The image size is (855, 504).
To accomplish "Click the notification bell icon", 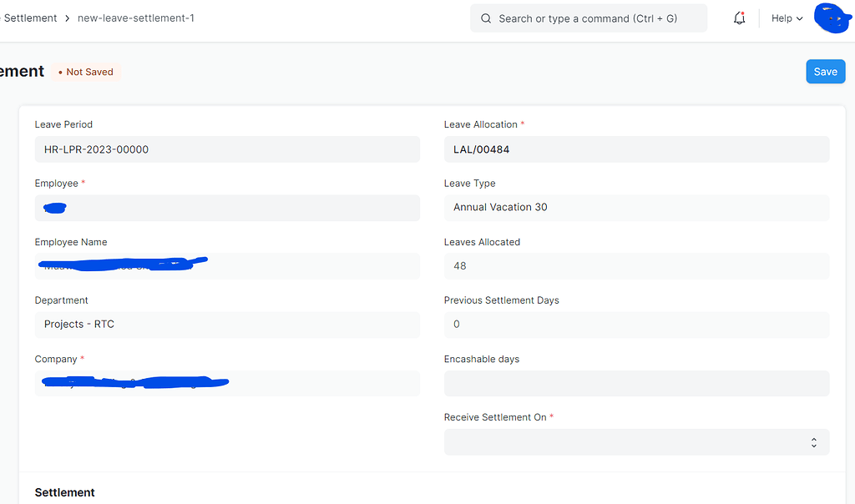I will [739, 18].
